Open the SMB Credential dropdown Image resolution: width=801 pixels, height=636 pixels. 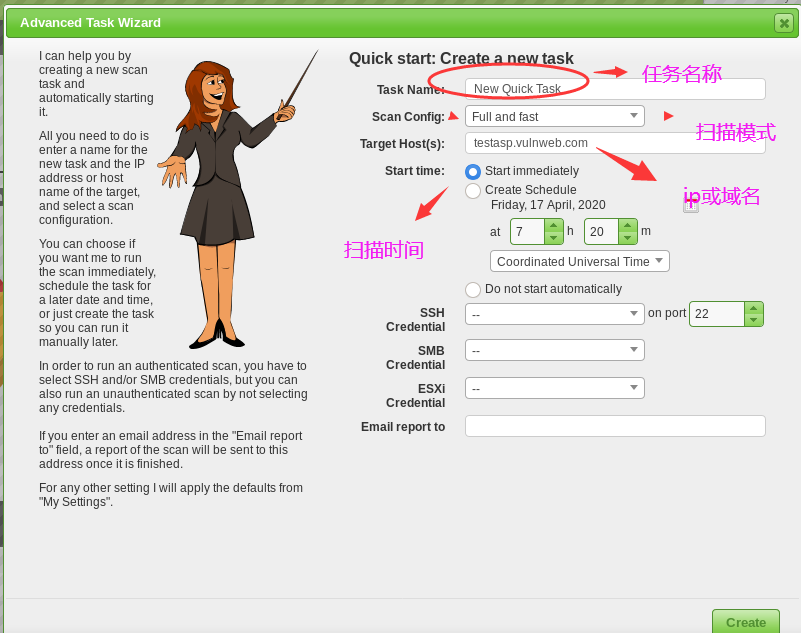(555, 350)
